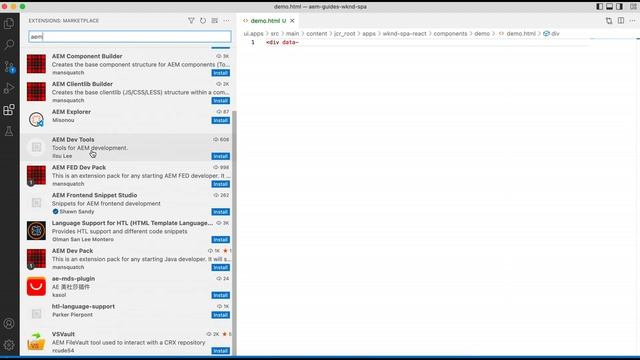Install AEM Dev Pack extension
Screen dimensions: 640x360
[x=220, y=267]
